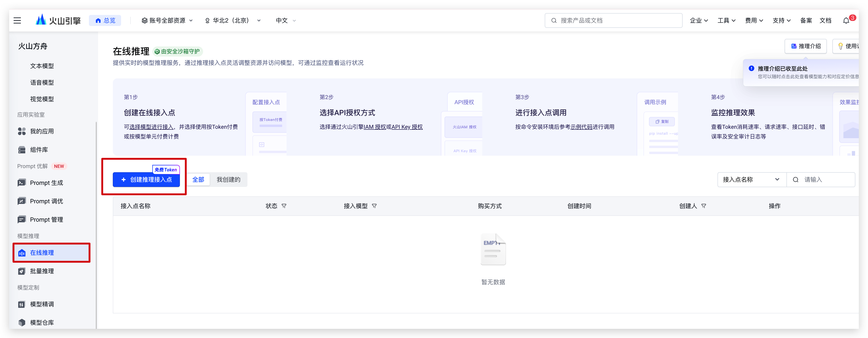Click the 推理介绍 button
868x338 pixels.
click(x=805, y=46)
